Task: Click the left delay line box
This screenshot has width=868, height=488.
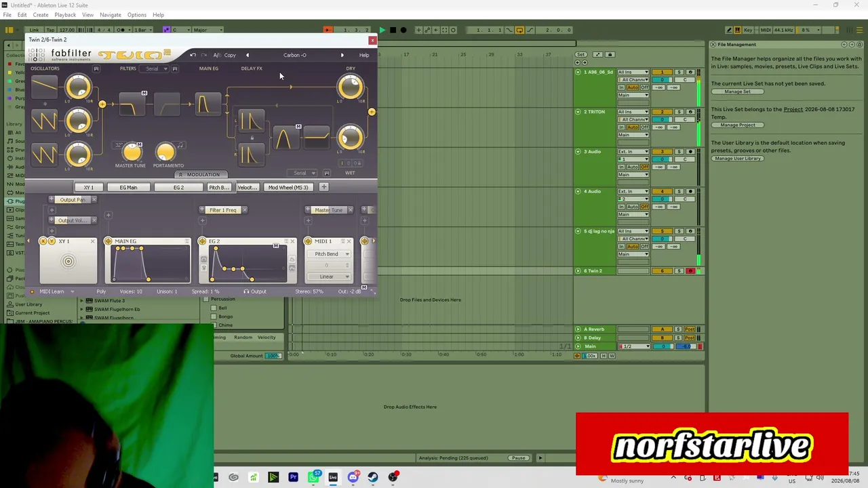Action: pyautogui.click(x=250, y=121)
